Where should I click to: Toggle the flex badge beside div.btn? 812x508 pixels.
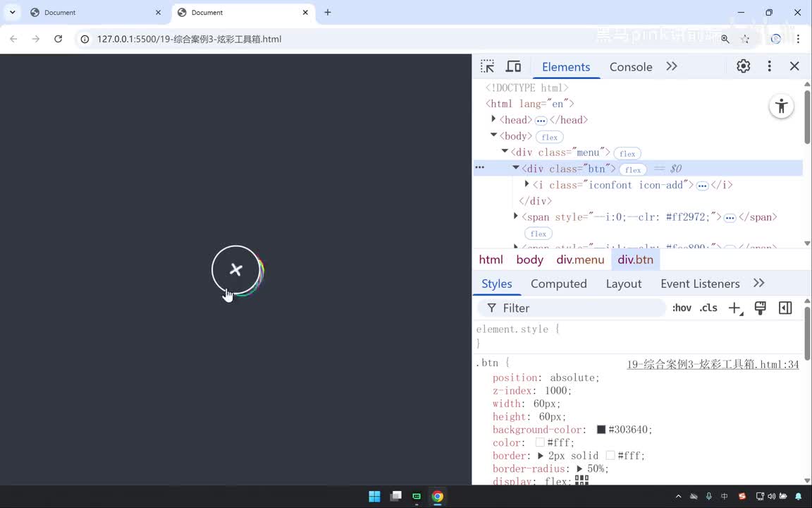(633, 169)
